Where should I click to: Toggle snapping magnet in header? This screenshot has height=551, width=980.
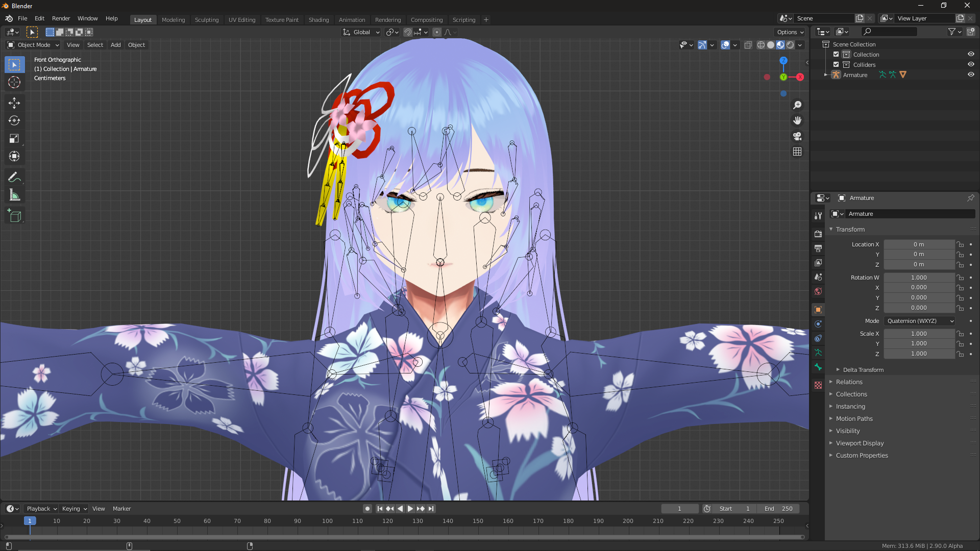(x=407, y=32)
